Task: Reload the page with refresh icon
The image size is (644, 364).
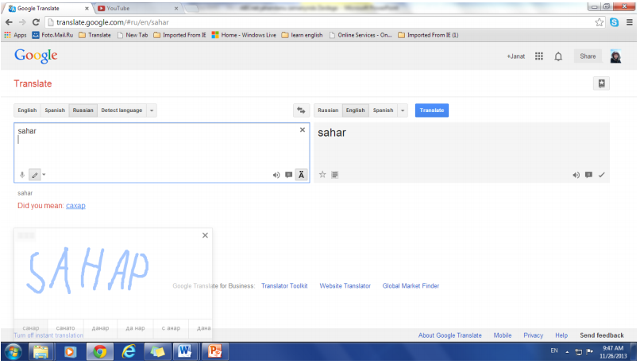Action: coord(37,22)
